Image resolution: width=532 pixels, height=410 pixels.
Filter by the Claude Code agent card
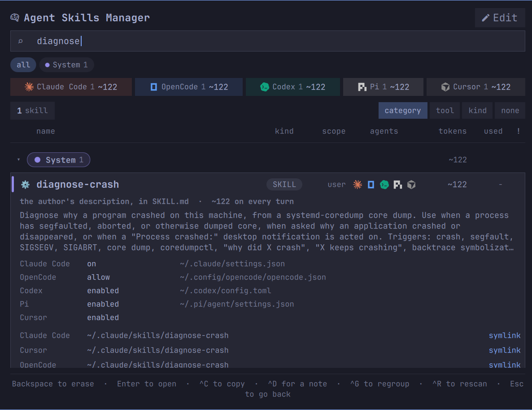[x=71, y=87]
